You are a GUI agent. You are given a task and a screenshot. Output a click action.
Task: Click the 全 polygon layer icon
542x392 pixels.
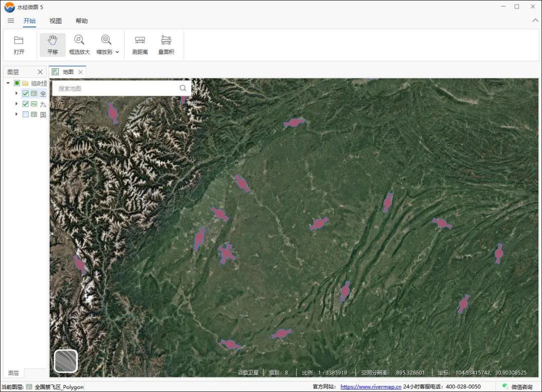34,93
